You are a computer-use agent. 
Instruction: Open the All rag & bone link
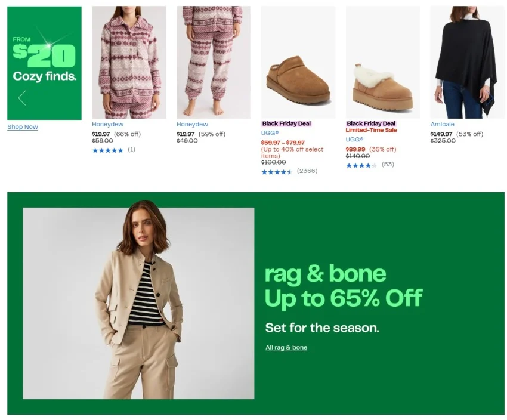(x=286, y=347)
